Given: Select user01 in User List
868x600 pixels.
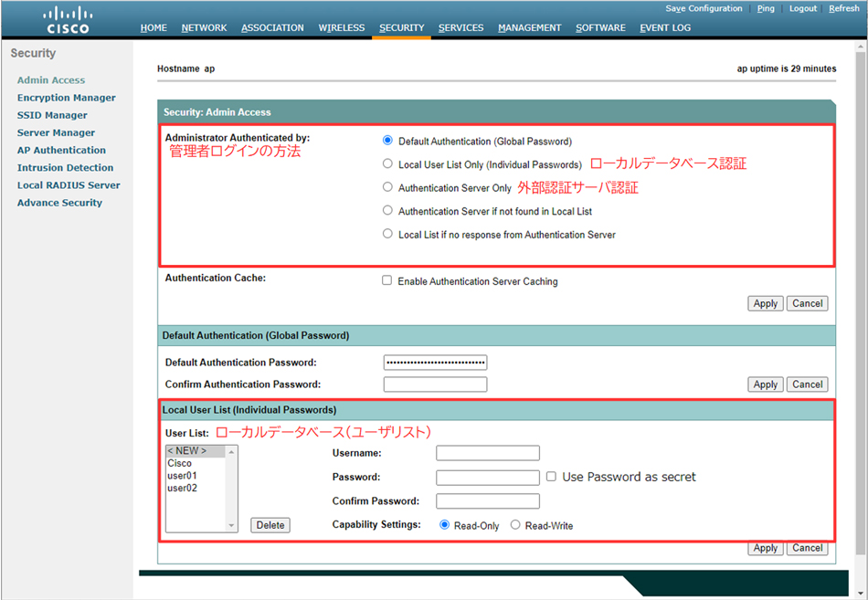Looking at the screenshot, I should (x=182, y=476).
